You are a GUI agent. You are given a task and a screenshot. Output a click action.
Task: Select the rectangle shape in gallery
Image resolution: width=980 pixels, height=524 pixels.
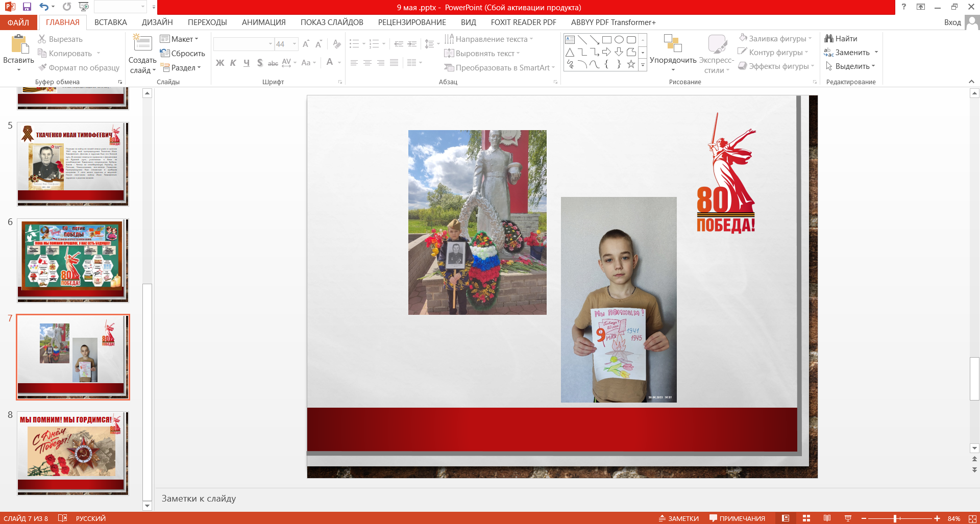[x=607, y=40]
